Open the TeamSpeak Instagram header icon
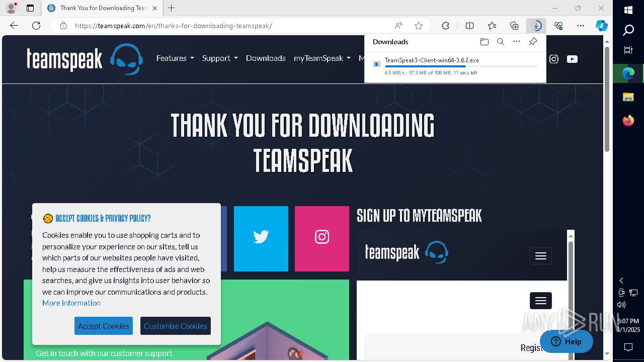The image size is (644, 362). coord(554,59)
